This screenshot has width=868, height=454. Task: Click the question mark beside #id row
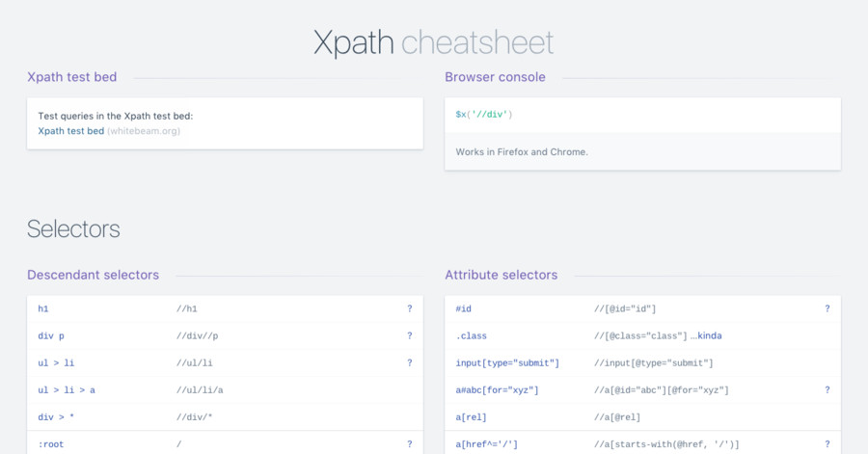click(x=827, y=309)
